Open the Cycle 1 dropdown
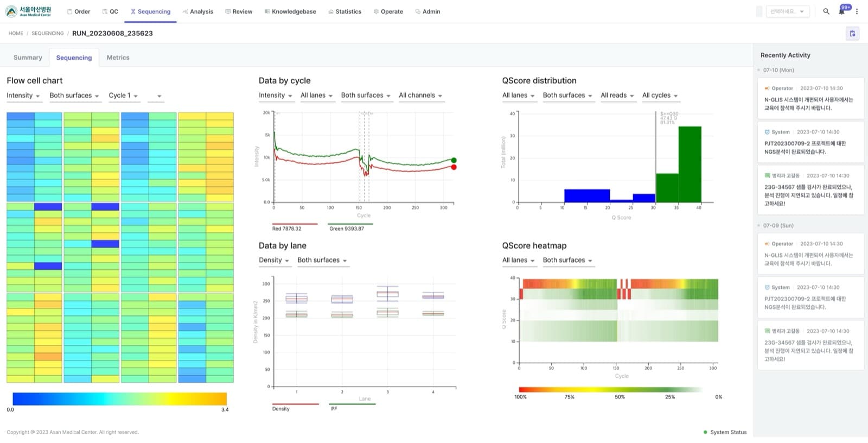Image resolution: width=868 pixels, height=443 pixels. (123, 96)
